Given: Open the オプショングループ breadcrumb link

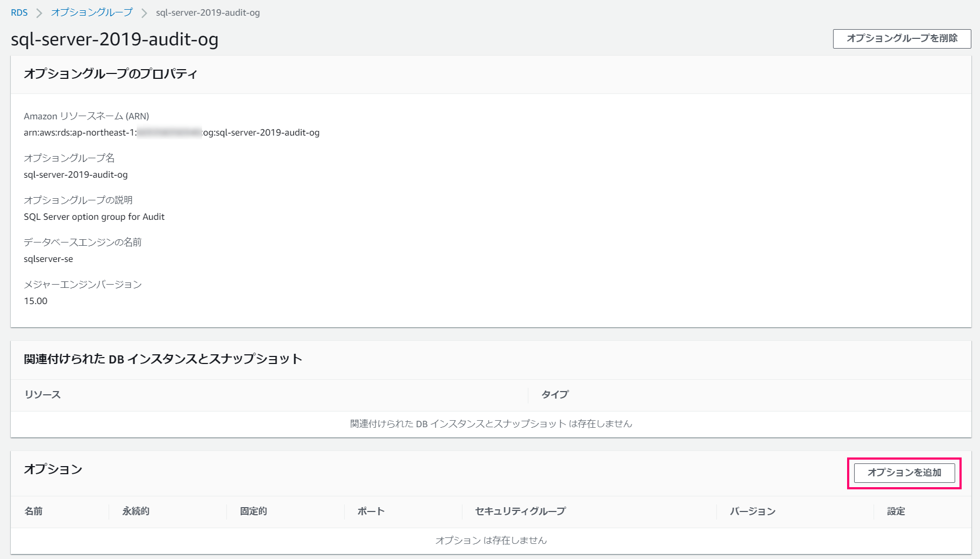Looking at the screenshot, I should pos(91,12).
